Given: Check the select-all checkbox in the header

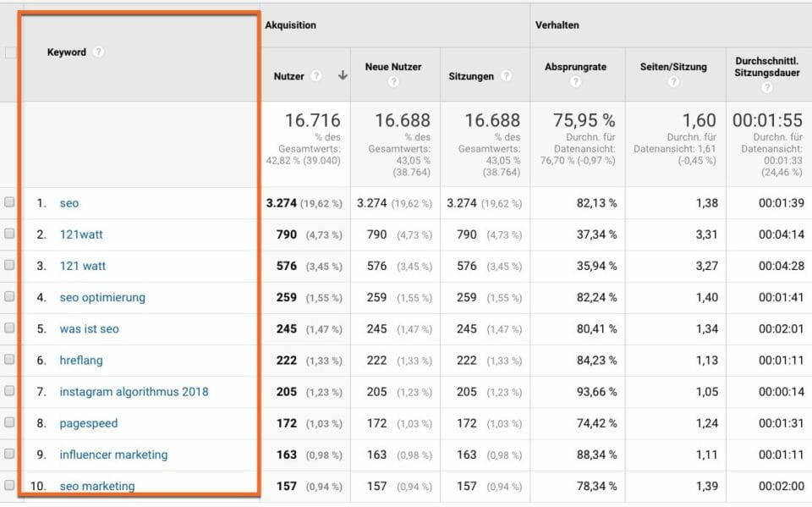Looking at the screenshot, I should pos(8,52).
